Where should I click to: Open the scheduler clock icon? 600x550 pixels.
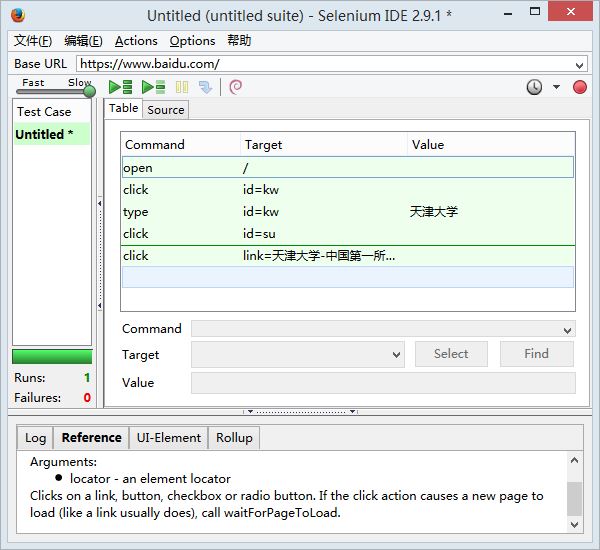[534, 87]
